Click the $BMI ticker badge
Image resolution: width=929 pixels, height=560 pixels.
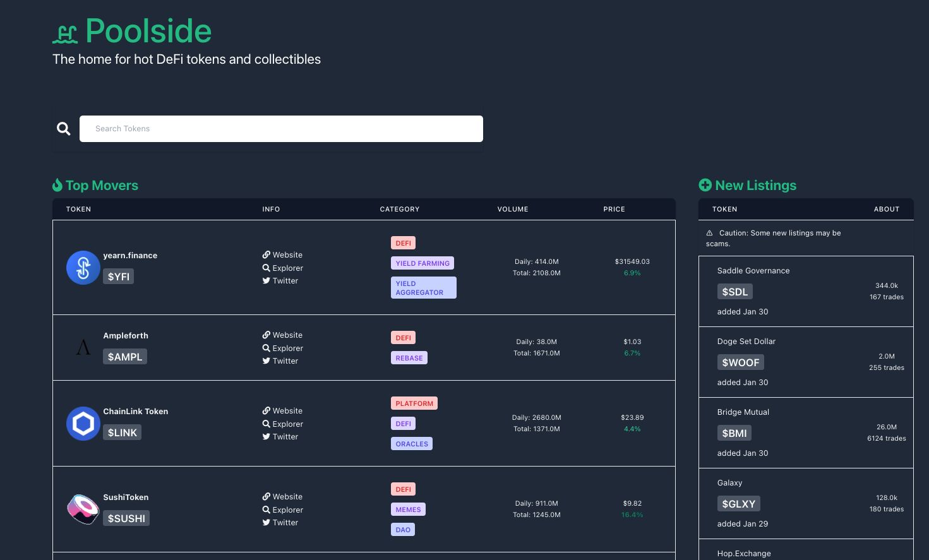pos(734,433)
